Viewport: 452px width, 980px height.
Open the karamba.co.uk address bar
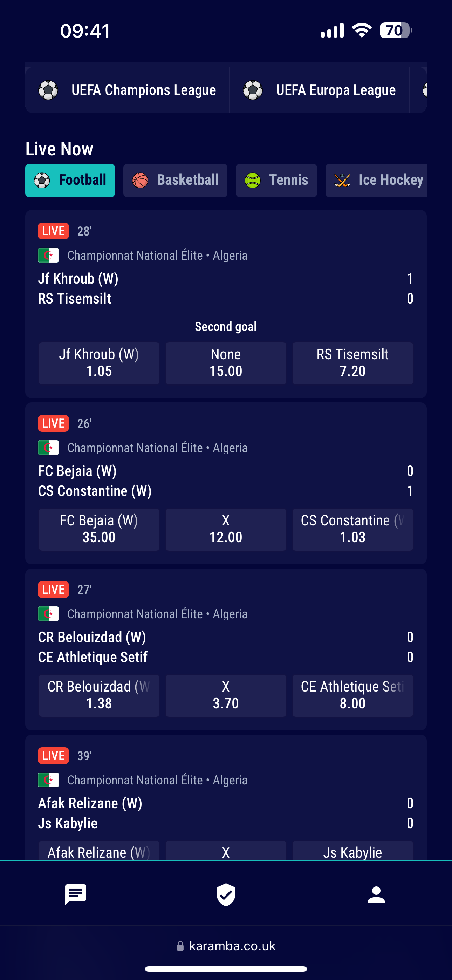click(226, 946)
